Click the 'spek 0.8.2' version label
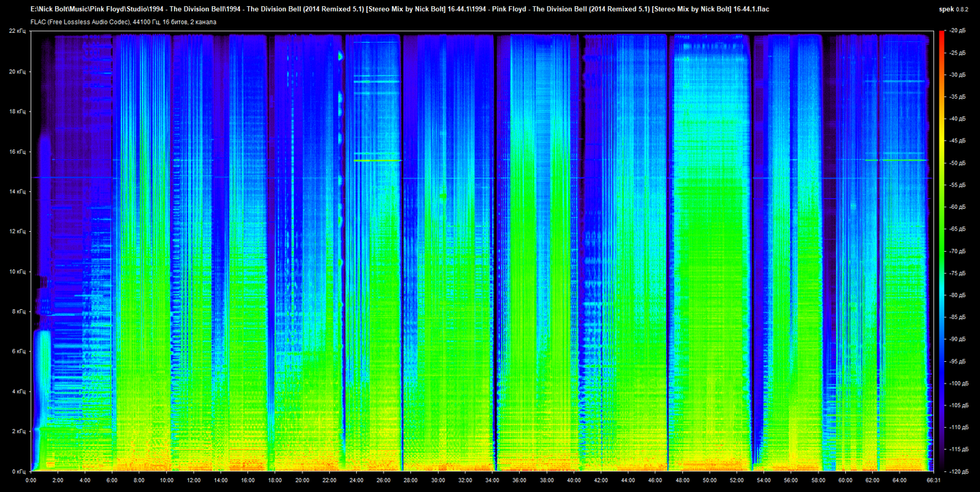Image resolution: width=980 pixels, height=492 pixels. pos(955,8)
